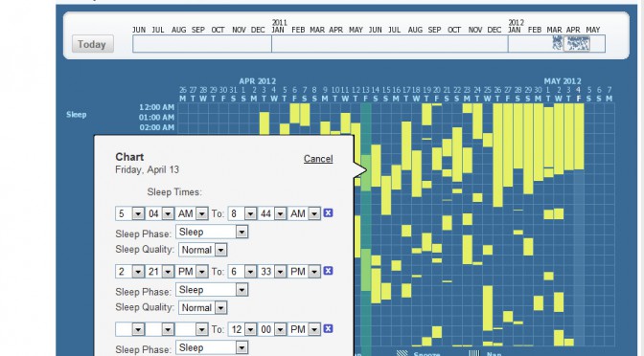Delete the 5:04 AM sleep entry
Viewport: 644px width, 356px height.
pyautogui.click(x=328, y=212)
